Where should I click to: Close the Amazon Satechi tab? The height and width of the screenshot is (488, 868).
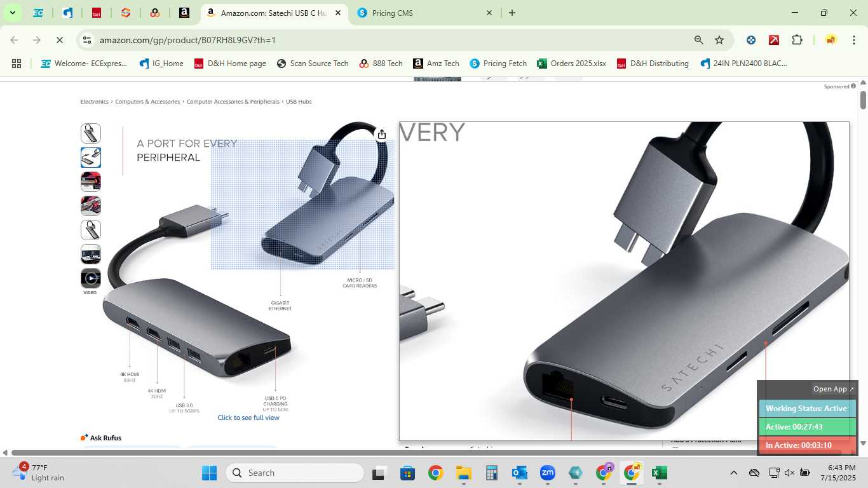coord(338,13)
